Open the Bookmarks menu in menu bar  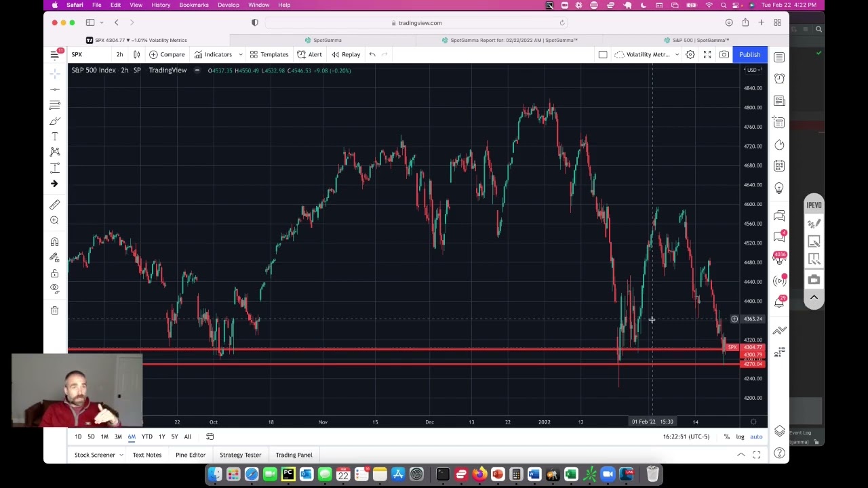194,5
